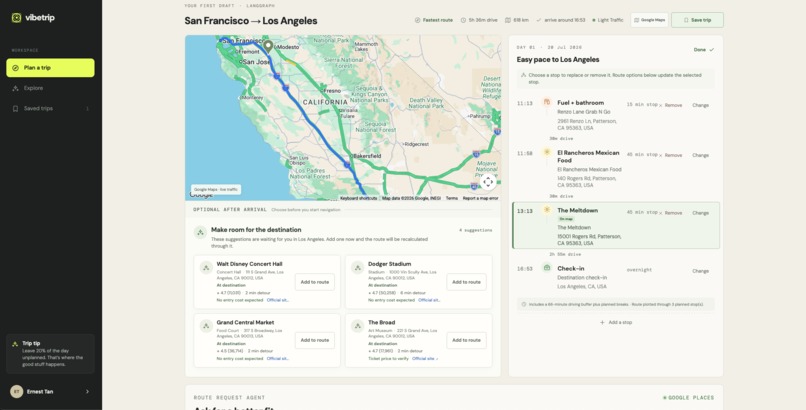
Task: Open Change options for Check-in
Action: (700, 271)
